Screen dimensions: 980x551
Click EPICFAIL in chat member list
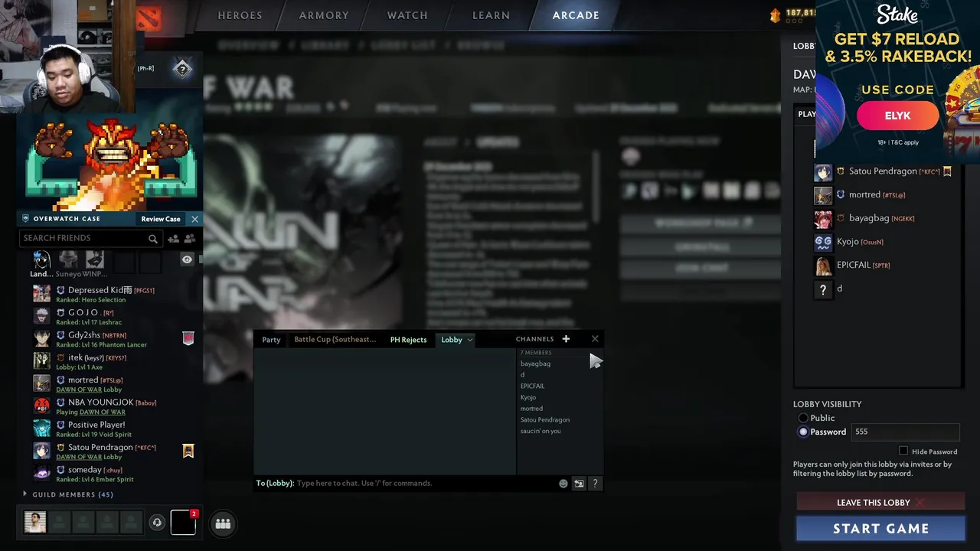click(532, 386)
